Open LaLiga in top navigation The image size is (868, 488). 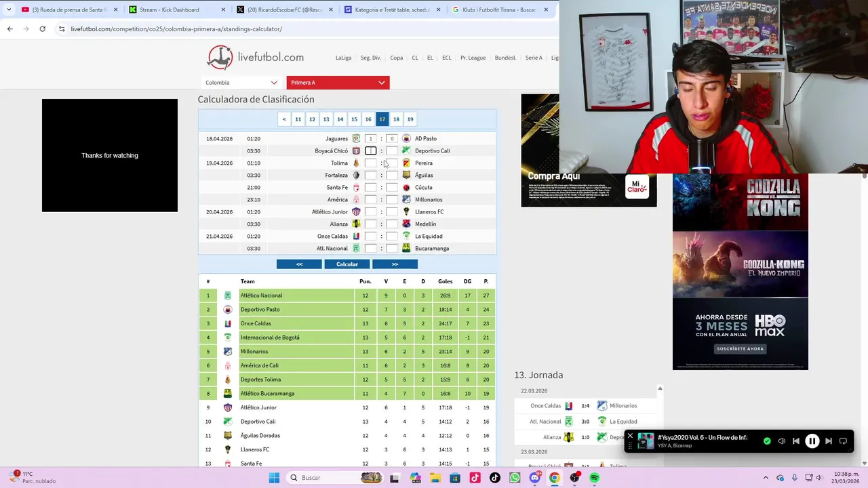(x=343, y=58)
